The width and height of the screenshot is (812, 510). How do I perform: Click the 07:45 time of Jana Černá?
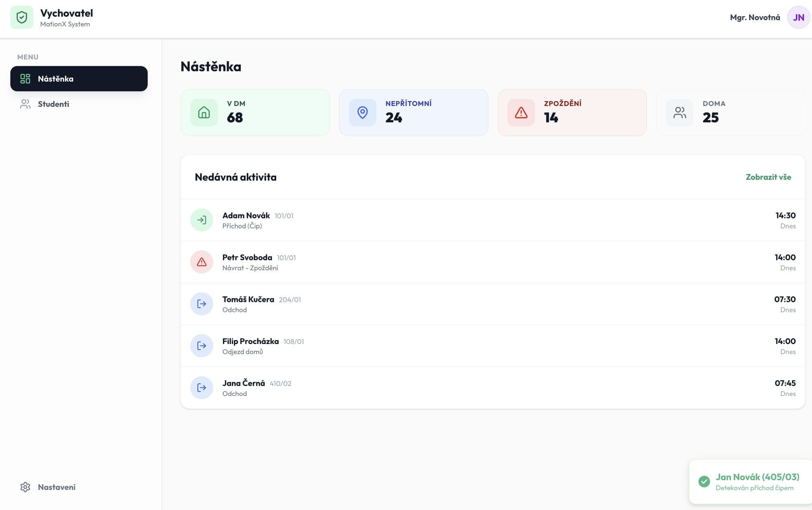[x=785, y=383]
